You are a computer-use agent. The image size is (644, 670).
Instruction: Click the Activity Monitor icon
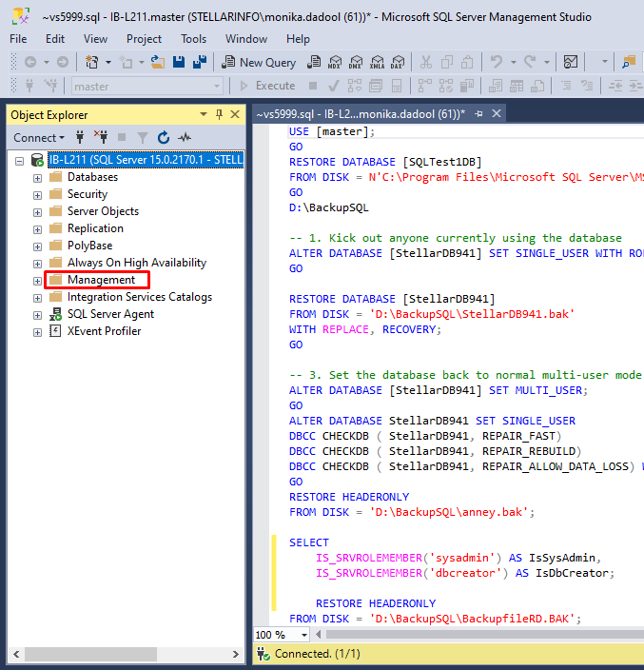tap(571, 63)
